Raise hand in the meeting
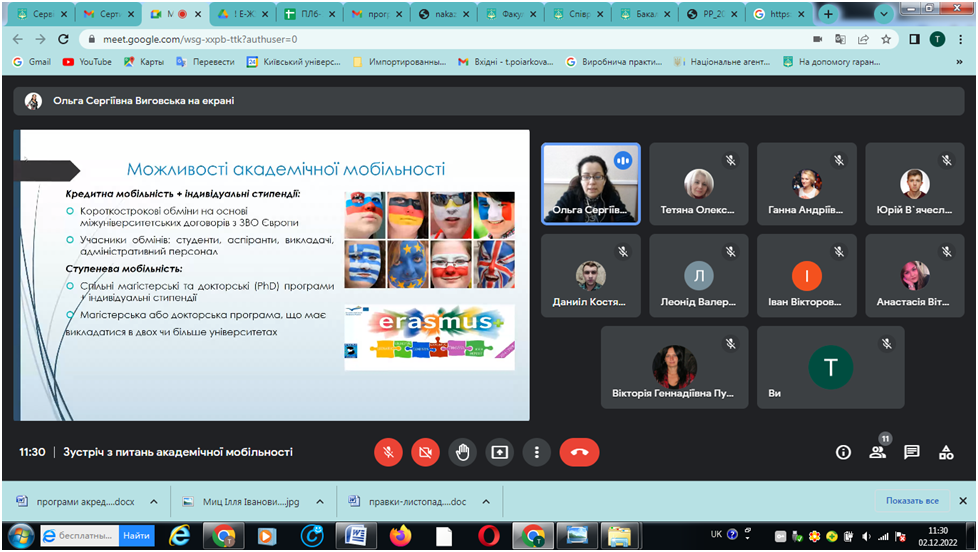Screen dimensions: 978x552 462,452
